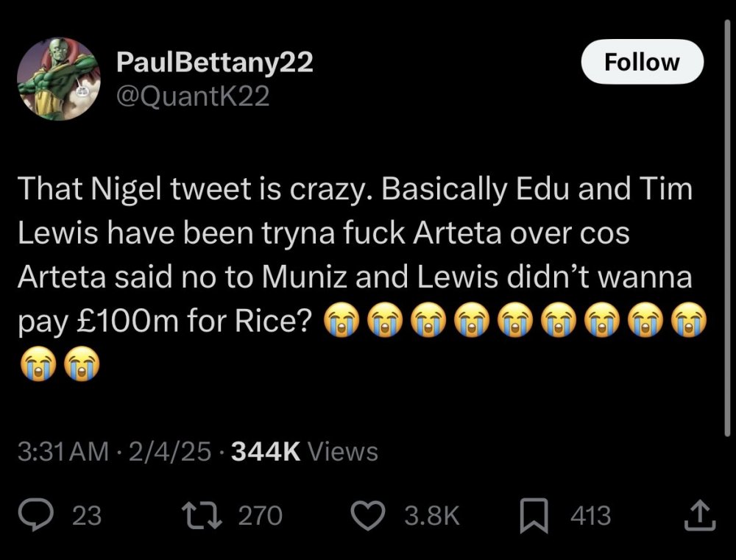Viewport: 736px width, 560px height.
Task: Click the vertical scrollbar on the right edge
Action: pos(726,221)
